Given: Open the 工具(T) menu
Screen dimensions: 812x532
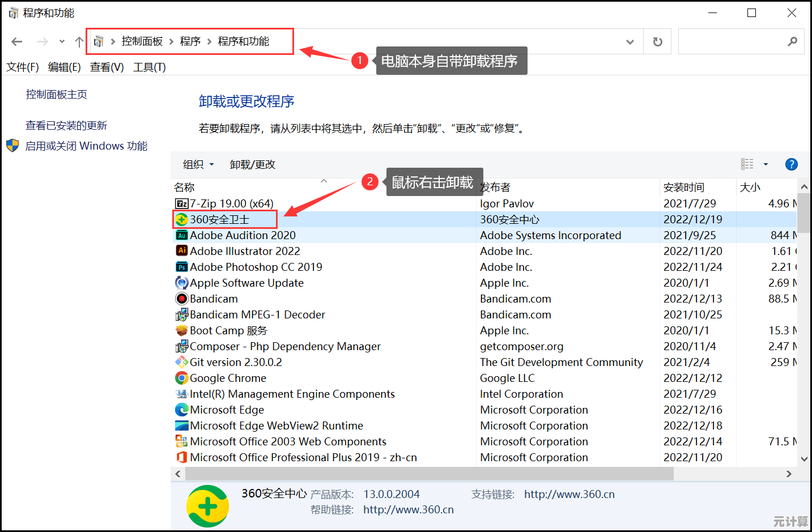Looking at the screenshot, I should point(149,67).
